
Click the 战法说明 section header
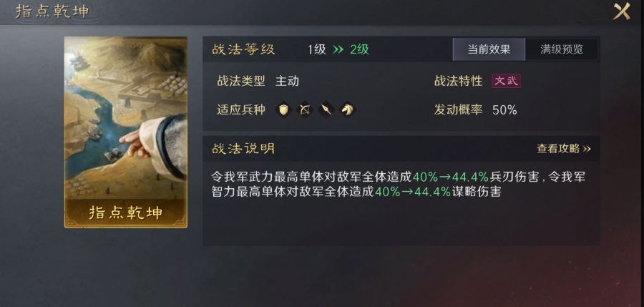point(243,148)
